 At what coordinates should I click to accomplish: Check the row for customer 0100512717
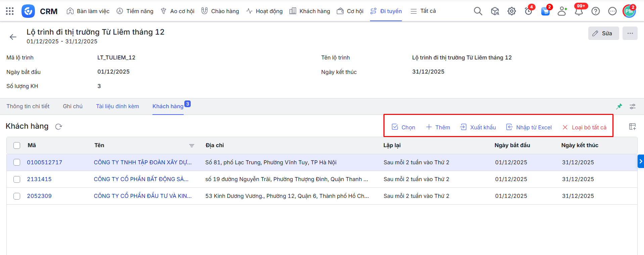(17, 162)
